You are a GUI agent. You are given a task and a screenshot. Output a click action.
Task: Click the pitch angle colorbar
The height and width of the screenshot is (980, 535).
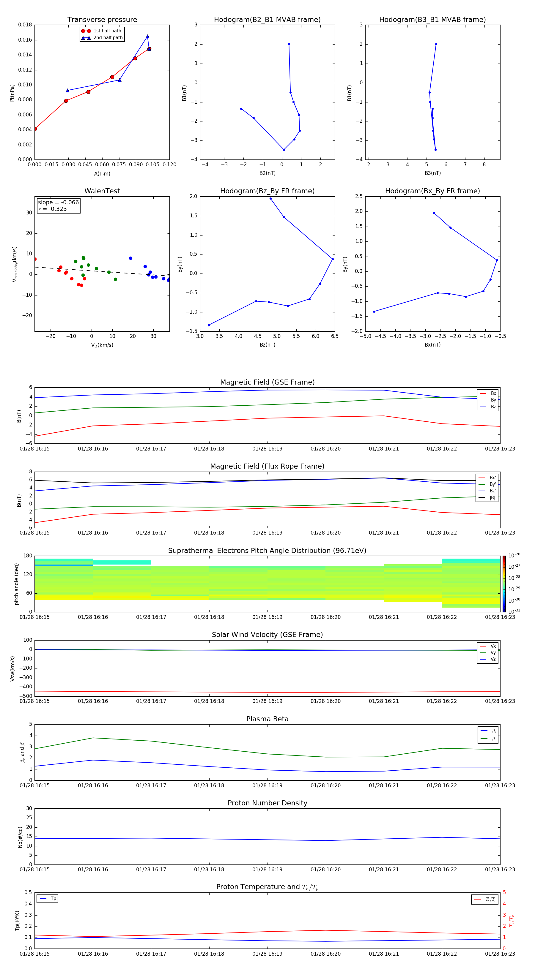tap(504, 584)
